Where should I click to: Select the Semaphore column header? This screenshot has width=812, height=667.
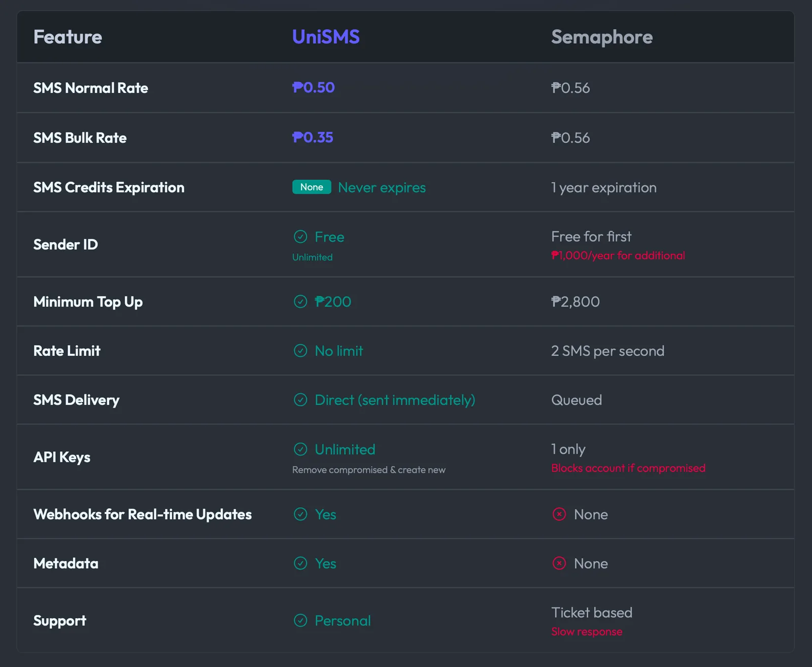click(602, 37)
